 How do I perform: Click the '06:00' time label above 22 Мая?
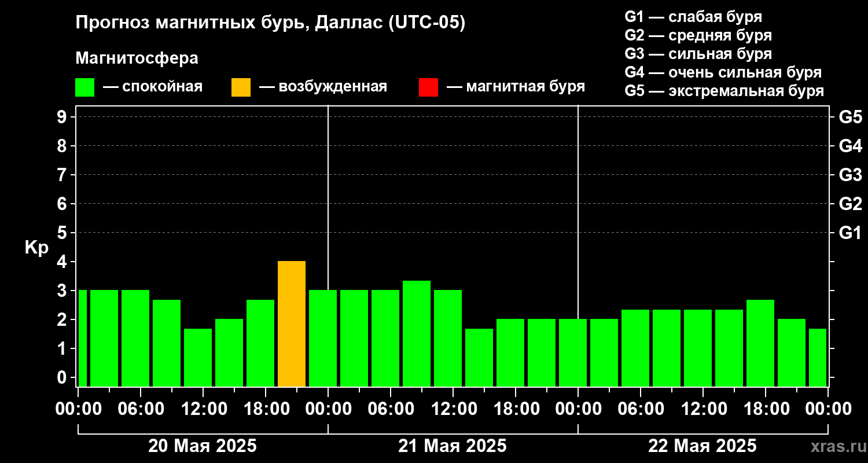642,409
